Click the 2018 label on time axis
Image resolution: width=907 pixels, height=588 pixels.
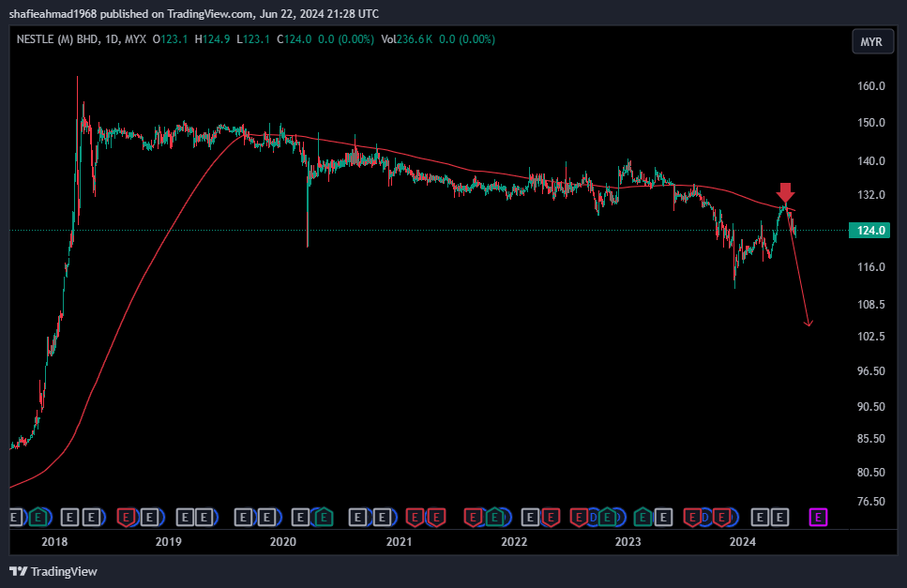(54, 542)
